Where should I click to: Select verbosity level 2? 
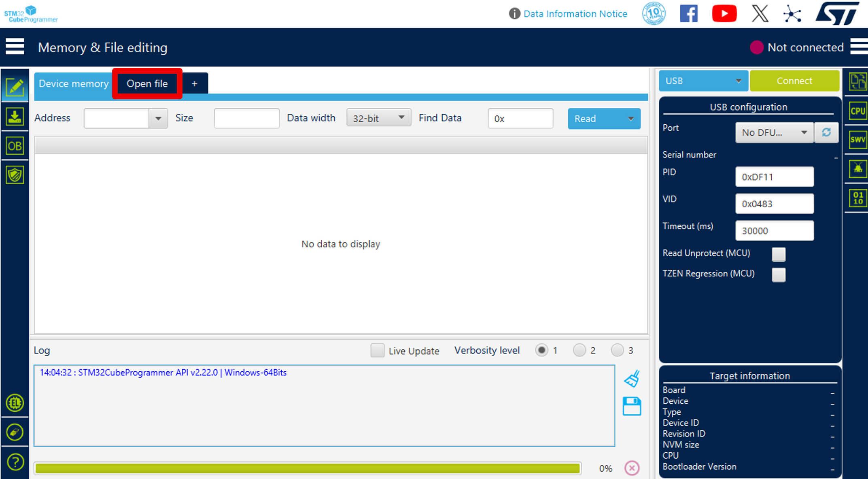[x=579, y=350]
